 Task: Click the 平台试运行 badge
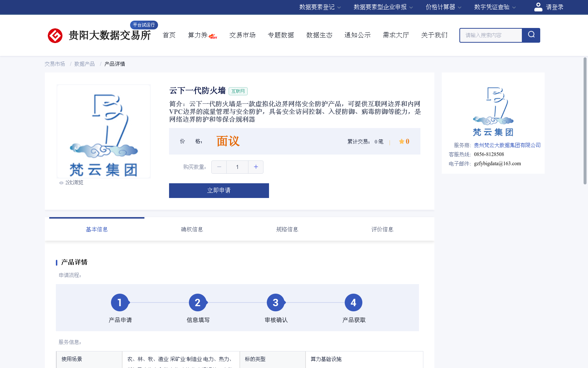tap(144, 25)
